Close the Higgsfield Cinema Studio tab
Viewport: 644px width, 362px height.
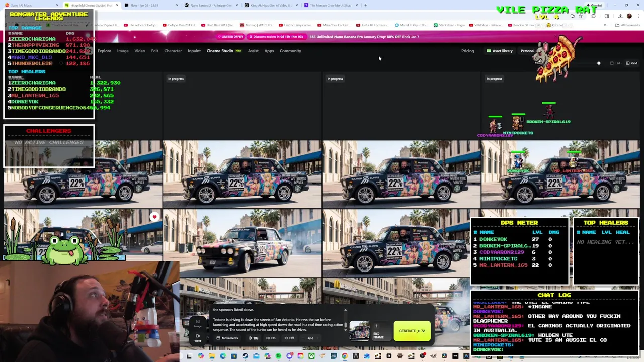[117, 5]
